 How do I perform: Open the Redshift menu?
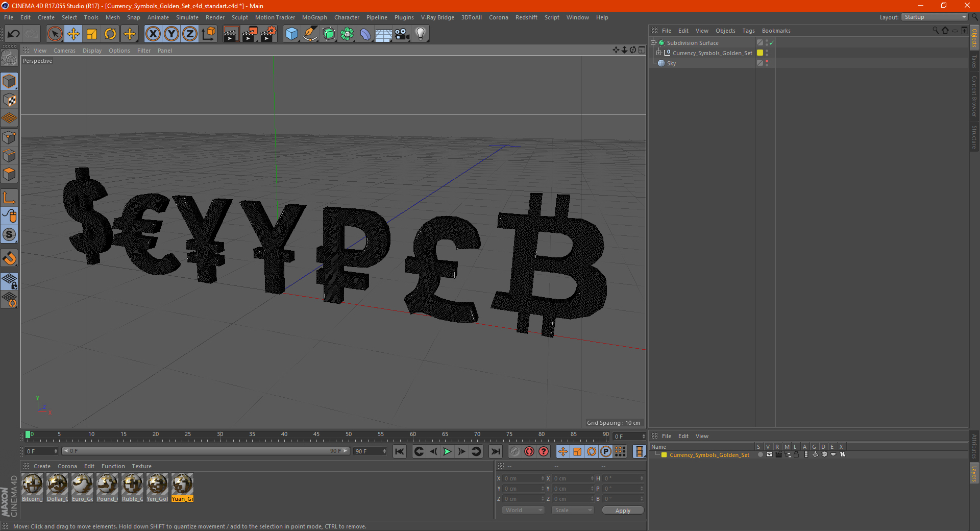(526, 17)
